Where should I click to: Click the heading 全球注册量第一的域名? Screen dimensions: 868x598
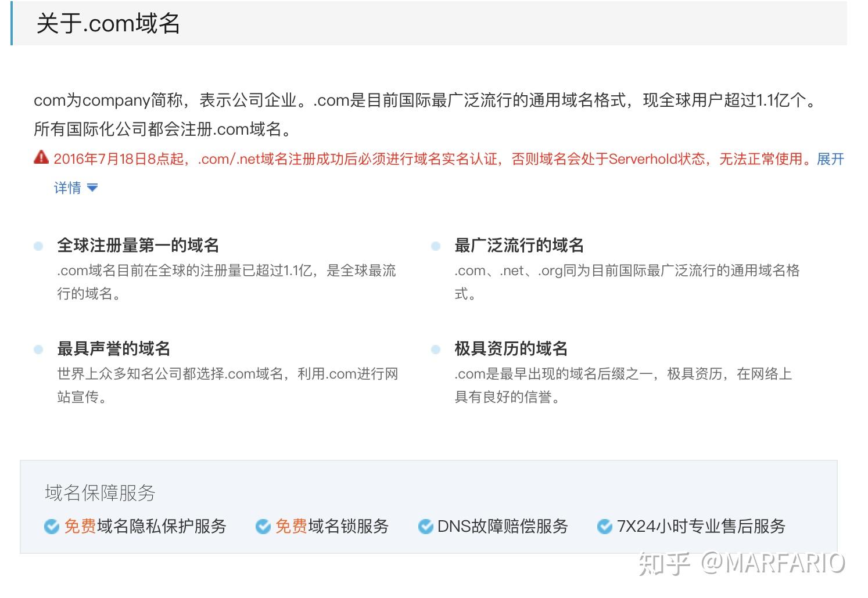click(x=138, y=246)
